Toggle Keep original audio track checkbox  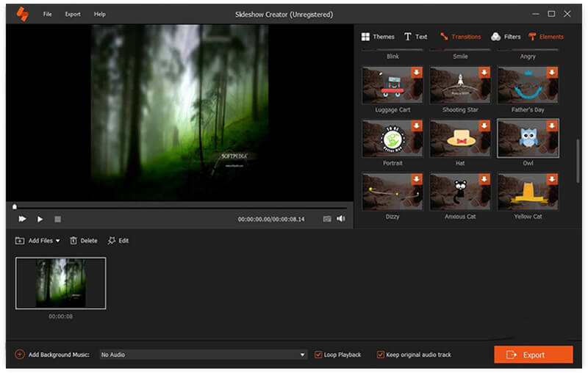coord(381,355)
